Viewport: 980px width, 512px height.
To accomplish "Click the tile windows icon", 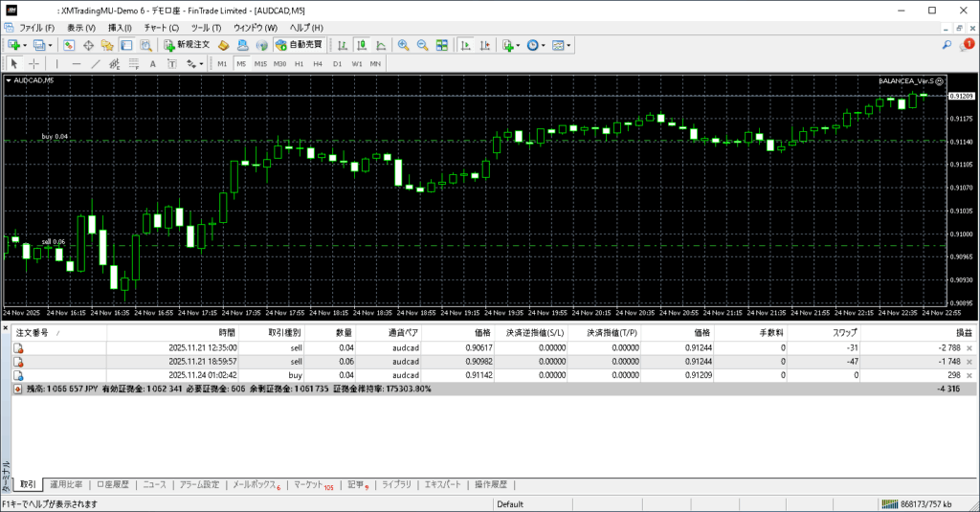I will [441, 45].
